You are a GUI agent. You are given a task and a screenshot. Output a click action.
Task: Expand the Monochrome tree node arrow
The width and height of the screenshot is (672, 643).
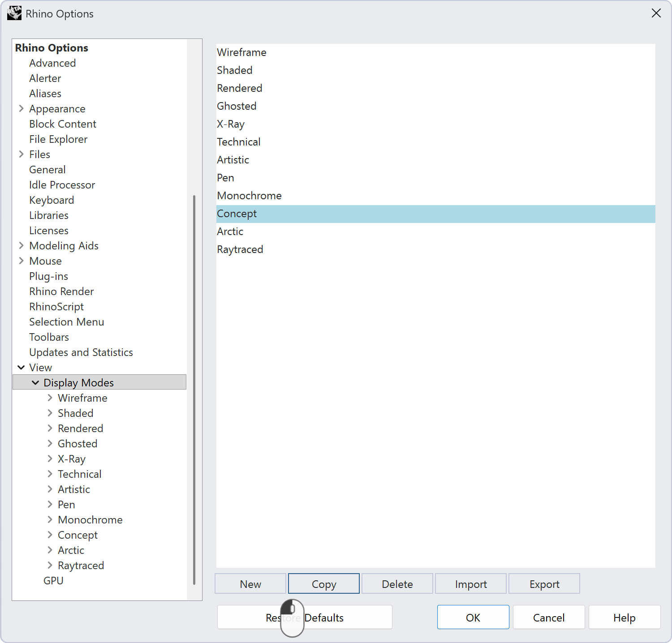pos(50,520)
